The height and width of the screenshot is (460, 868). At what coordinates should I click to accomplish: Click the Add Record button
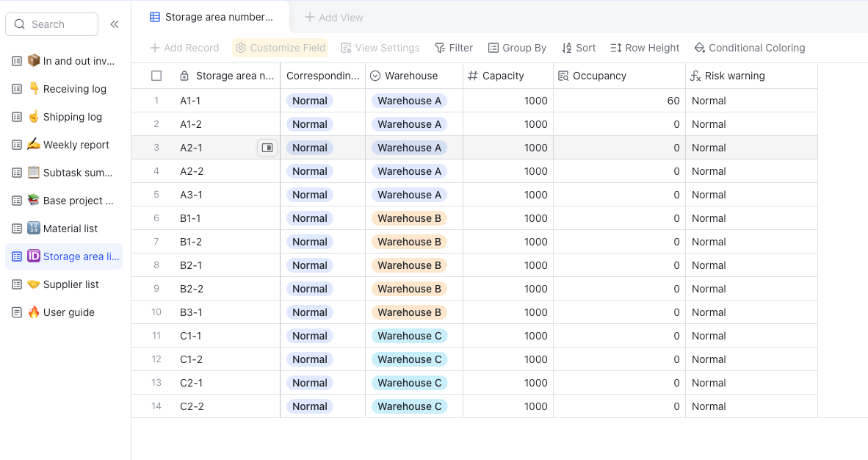click(184, 48)
